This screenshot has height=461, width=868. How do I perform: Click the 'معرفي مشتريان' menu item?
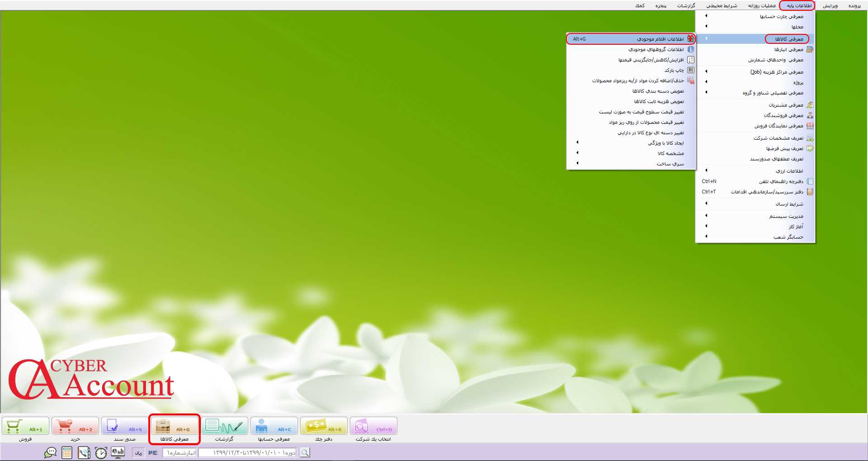786,105
